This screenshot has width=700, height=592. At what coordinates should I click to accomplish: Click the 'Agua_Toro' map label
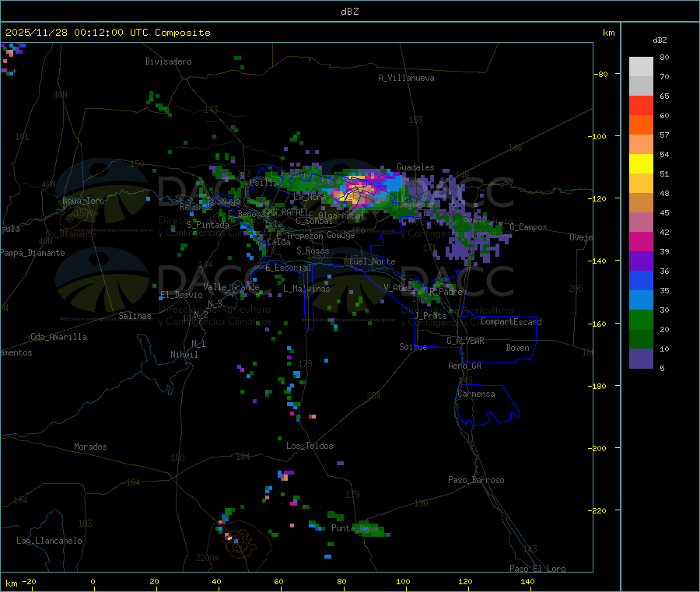(x=83, y=201)
